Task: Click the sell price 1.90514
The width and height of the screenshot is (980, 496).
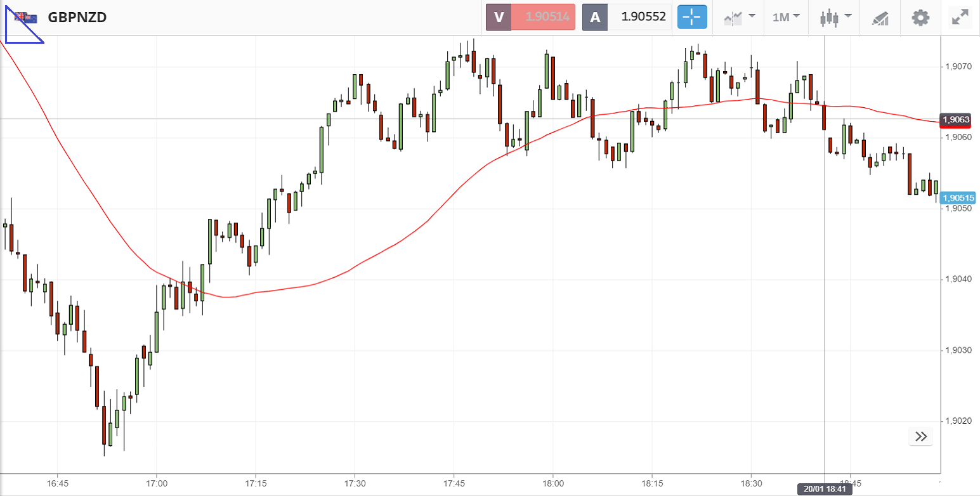Action: pyautogui.click(x=543, y=17)
